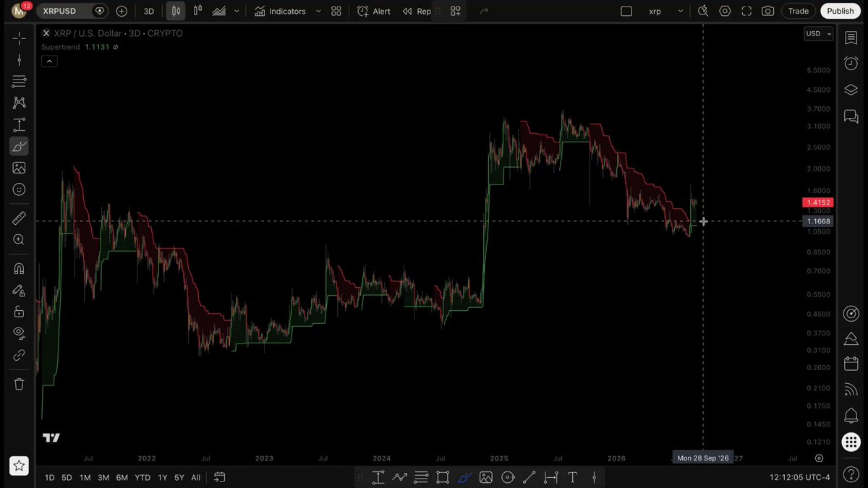This screenshot has width=868, height=488.
Task: Expand chart type dropdown arrow
Action: pos(237,11)
